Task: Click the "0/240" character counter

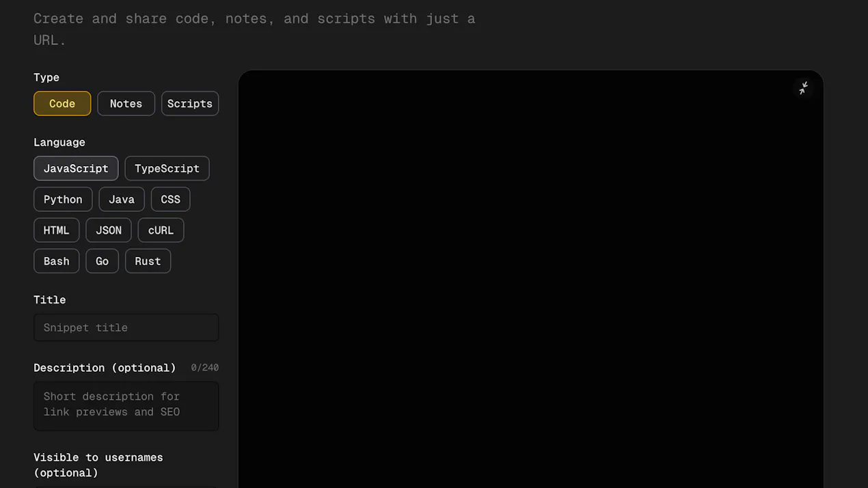Action: [x=205, y=368]
